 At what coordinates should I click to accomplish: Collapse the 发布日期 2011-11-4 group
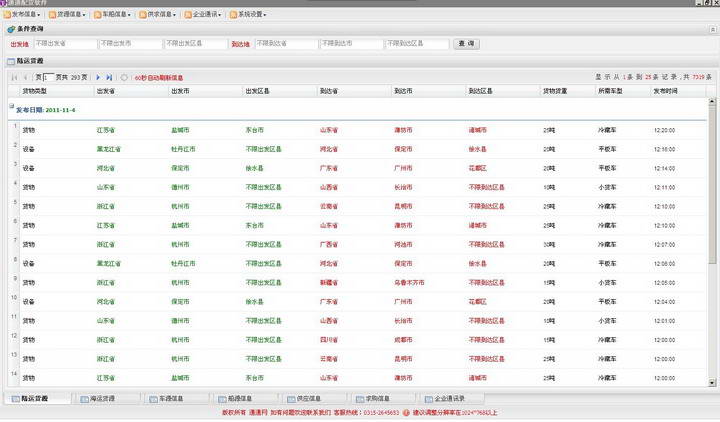coord(11,108)
